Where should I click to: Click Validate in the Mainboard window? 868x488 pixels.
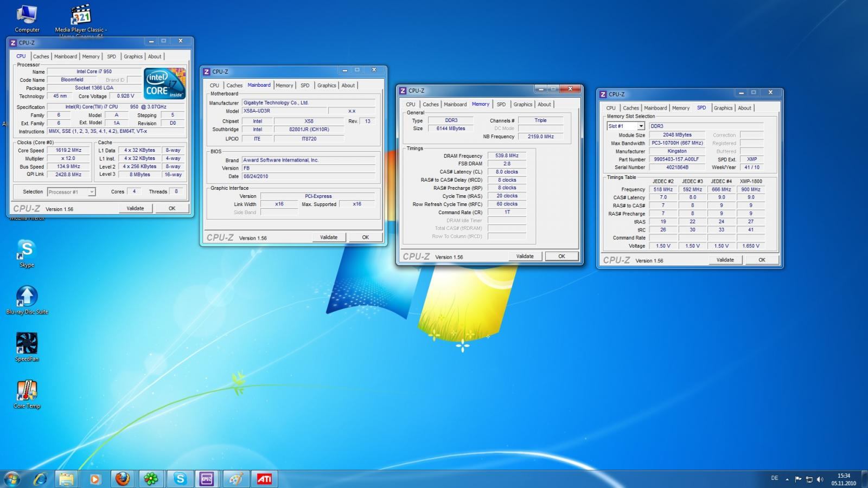[x=329, y=237]
